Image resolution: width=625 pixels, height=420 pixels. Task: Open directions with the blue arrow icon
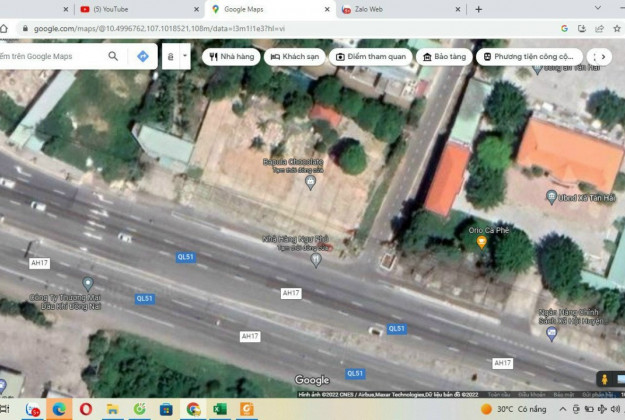tap(143, 56)
